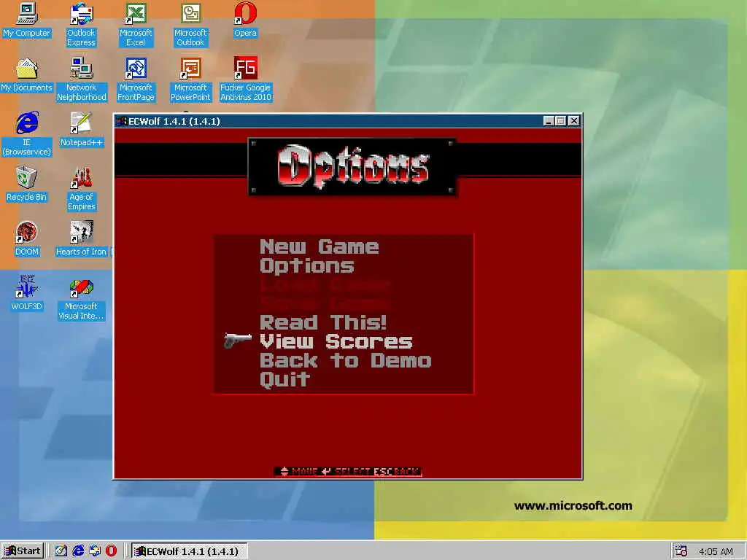
Task: Select View Scores in the ECWolf menu
Action: [336, 341]
